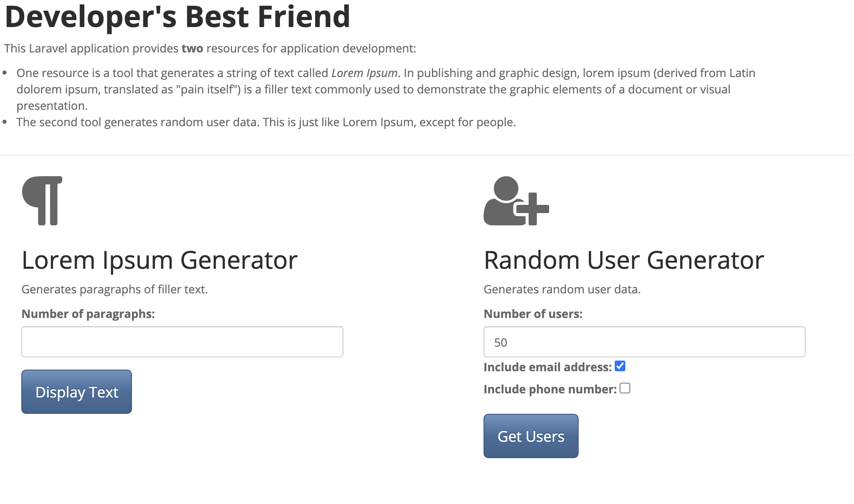Click the Get Users button

click(531, 436)
